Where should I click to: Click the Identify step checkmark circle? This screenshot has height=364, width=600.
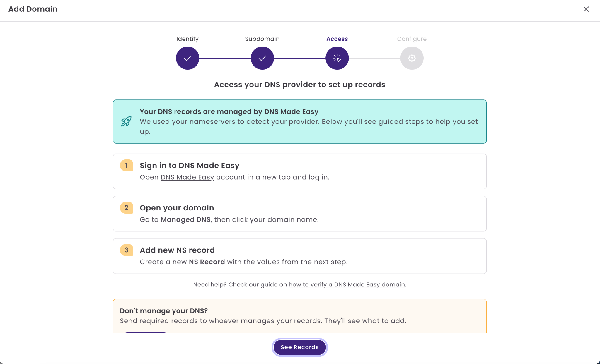pos(187,58)
